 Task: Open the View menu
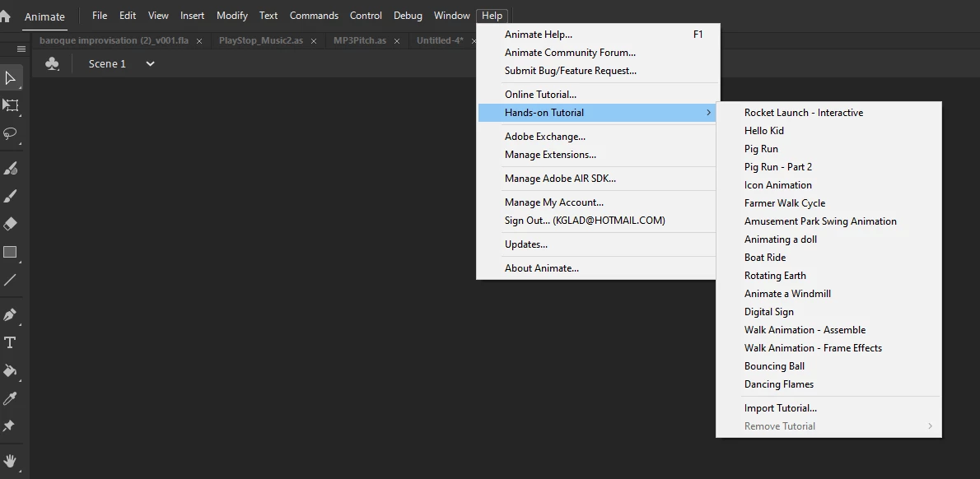[x=158, y=16]
